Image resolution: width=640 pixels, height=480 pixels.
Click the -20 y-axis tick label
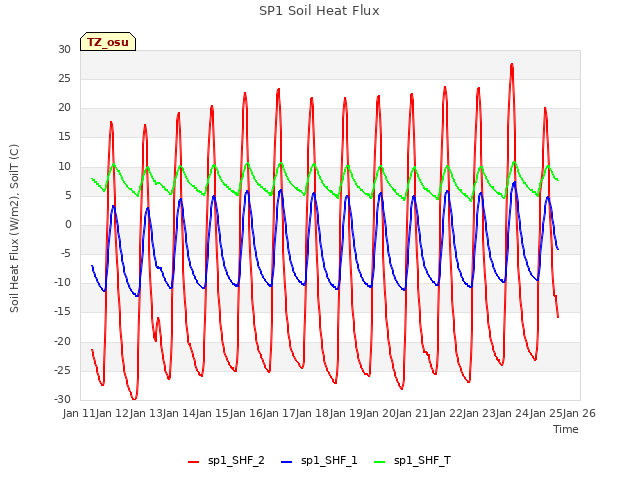[x=62, y=341]
